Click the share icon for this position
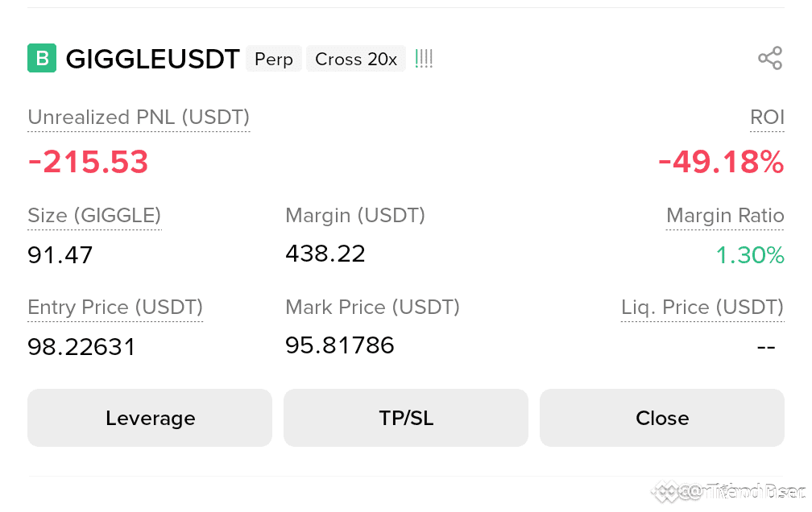This screenshot has height=512, width=812. 770,59
